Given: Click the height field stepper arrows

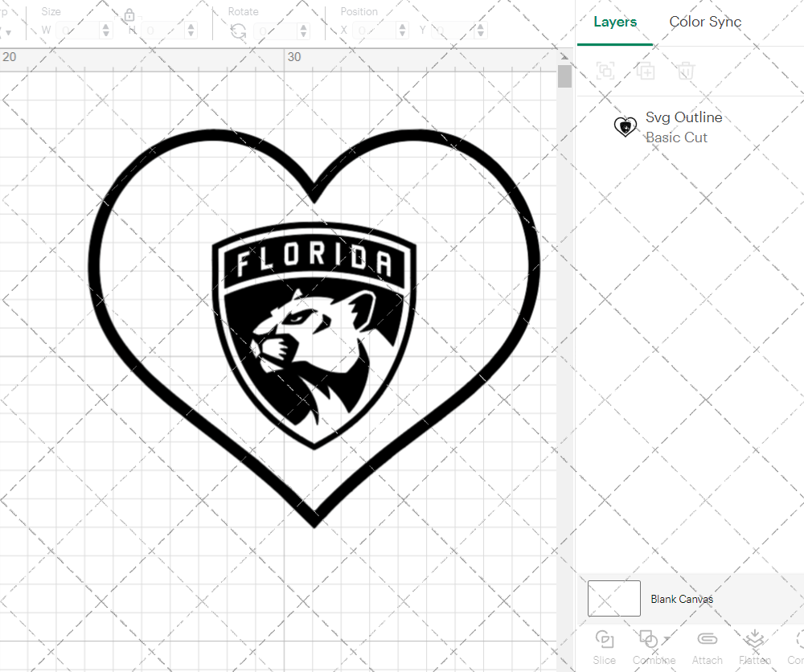Looking at the screenshot, I should (191, 31).
